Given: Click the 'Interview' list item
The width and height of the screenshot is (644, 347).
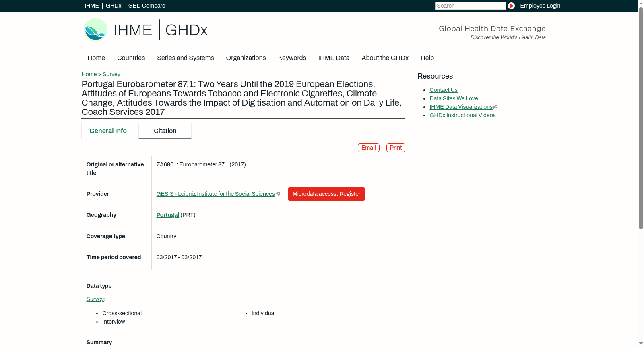Looking at the screenshot, I should coord(114,322).
